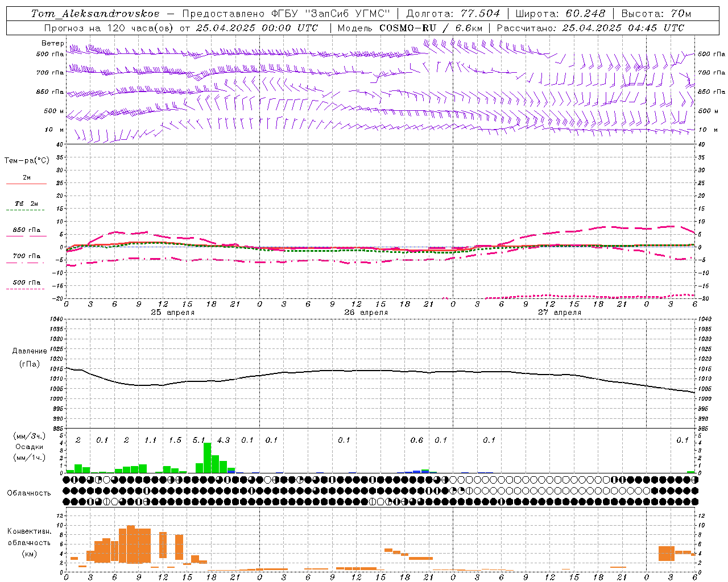728x582 pixels.
Task: Click the (мм/1ч.) precipitation unit label
Action: point(30,458)
